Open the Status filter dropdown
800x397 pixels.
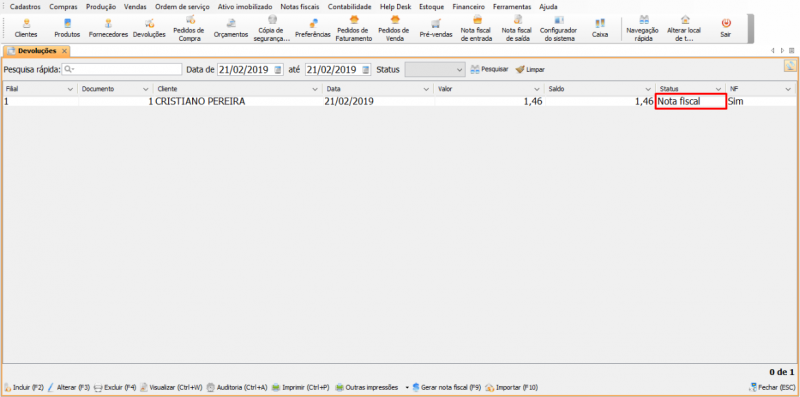click(x=435, y=70)
